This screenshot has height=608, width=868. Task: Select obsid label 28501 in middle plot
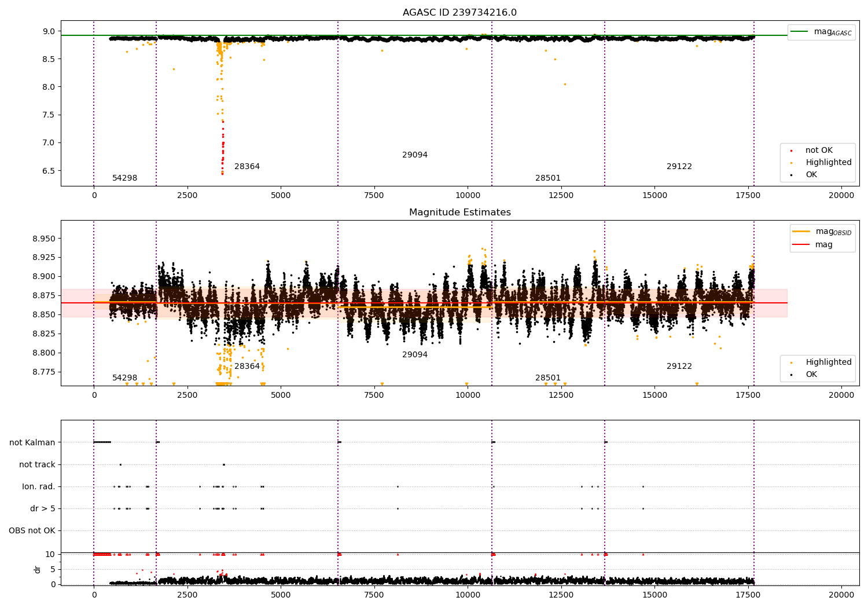coord(548,378)
